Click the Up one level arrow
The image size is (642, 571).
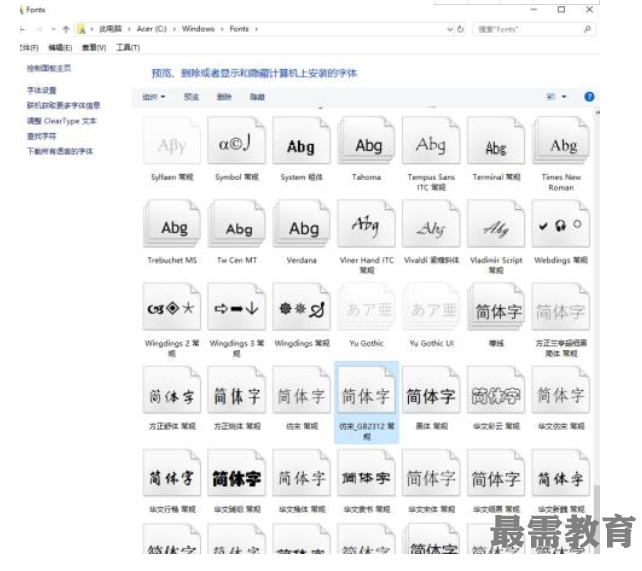tap(66, 29)
